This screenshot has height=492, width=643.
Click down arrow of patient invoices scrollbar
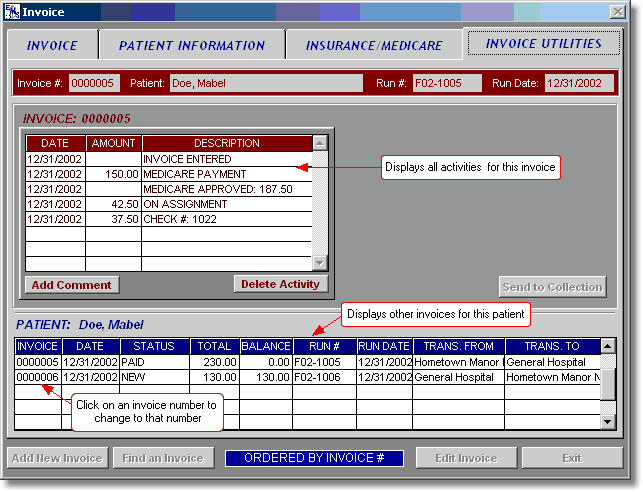[x=608, y=422]
